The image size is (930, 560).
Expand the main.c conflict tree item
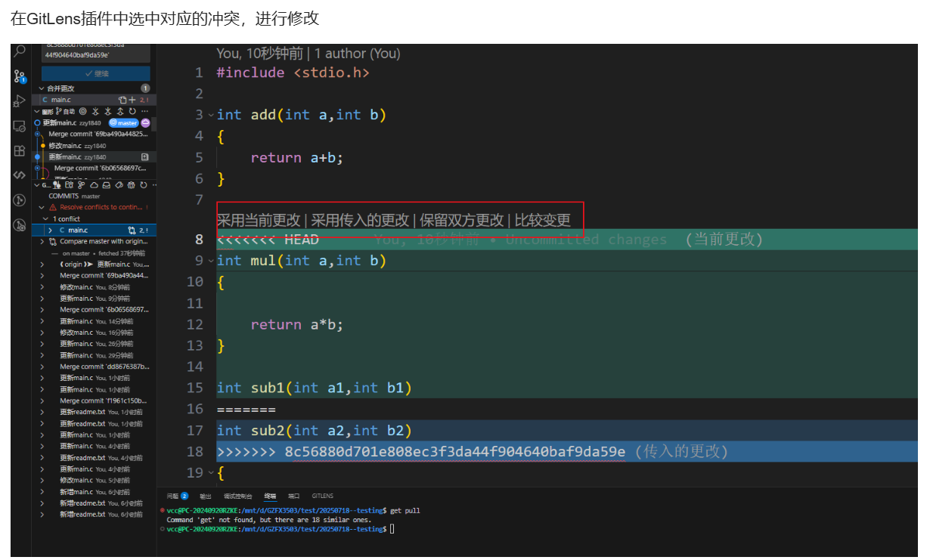(50, 230)
